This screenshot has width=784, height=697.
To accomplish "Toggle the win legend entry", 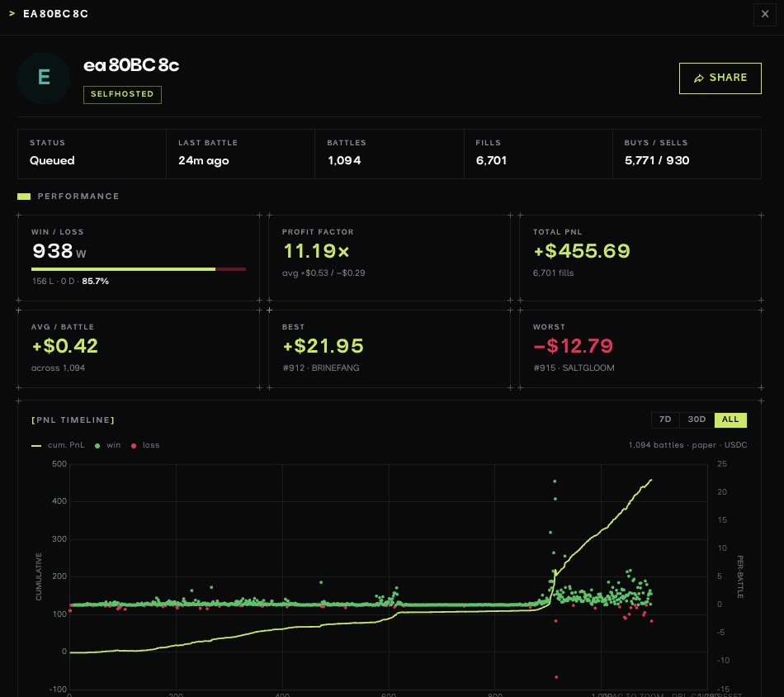I will coord(107,445).
